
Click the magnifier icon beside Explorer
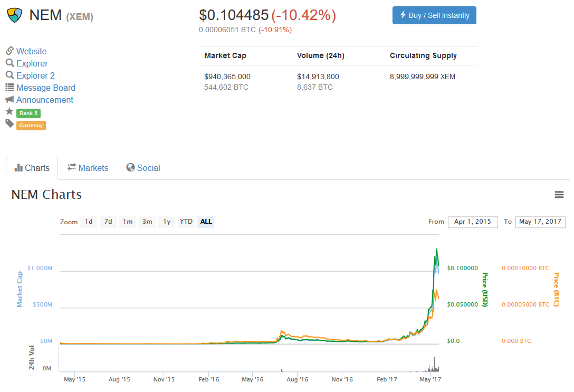click(10, 63)
